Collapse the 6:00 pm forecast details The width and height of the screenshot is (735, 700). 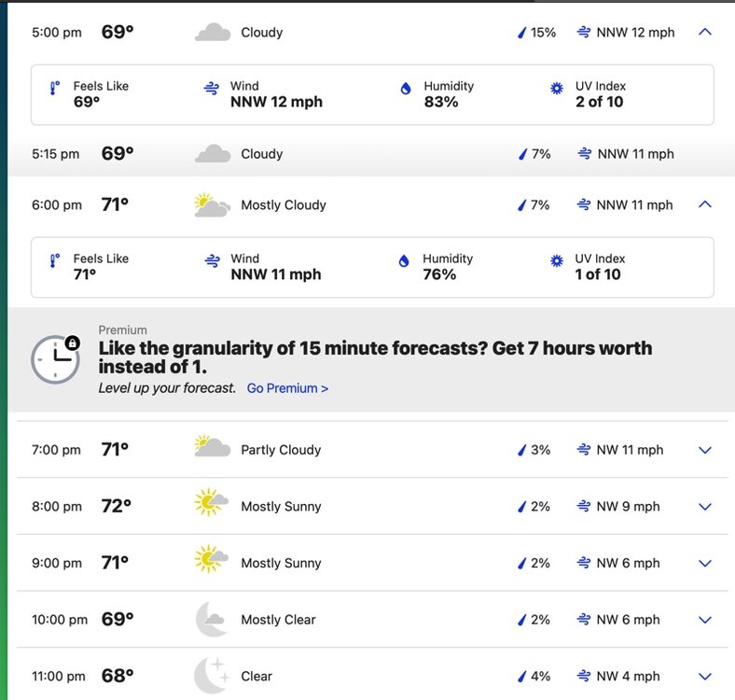coord(705,204)
